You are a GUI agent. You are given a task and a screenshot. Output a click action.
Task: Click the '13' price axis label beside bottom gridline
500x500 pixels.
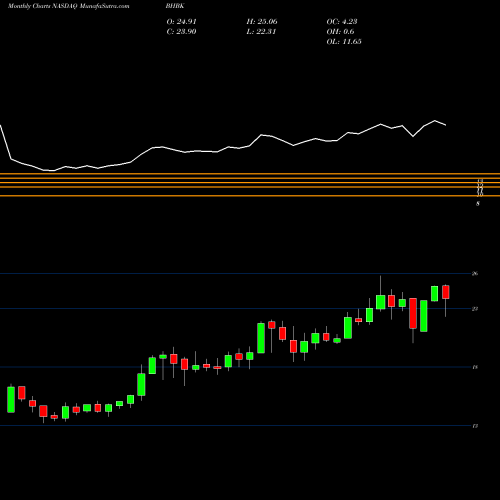475,426
